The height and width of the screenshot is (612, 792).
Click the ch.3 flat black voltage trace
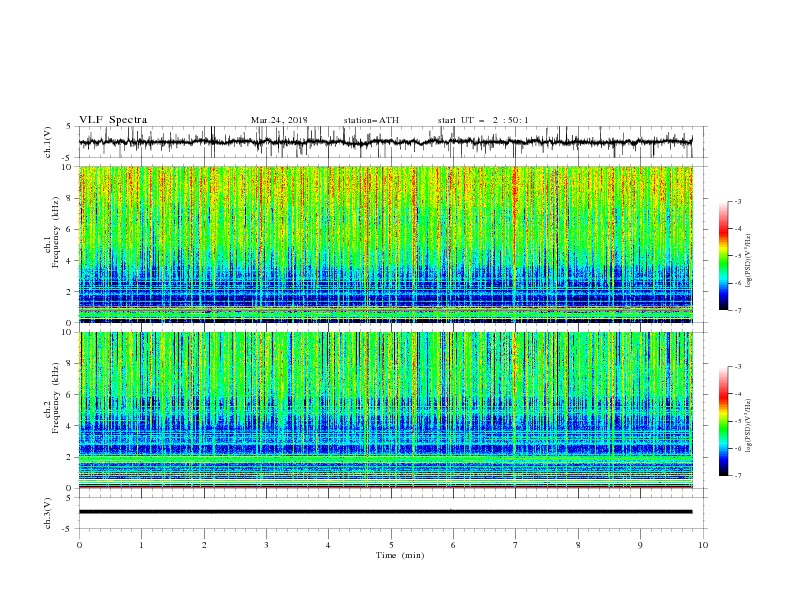(x=385, y=512)
